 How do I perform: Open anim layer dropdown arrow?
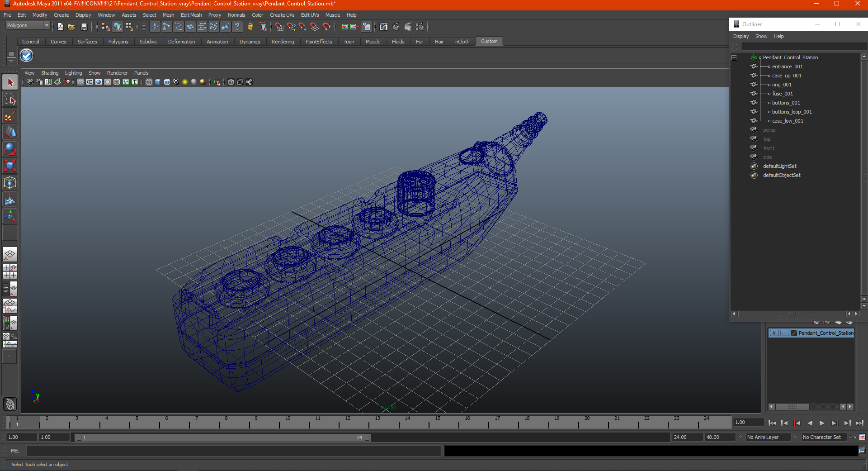coord(740,437)
